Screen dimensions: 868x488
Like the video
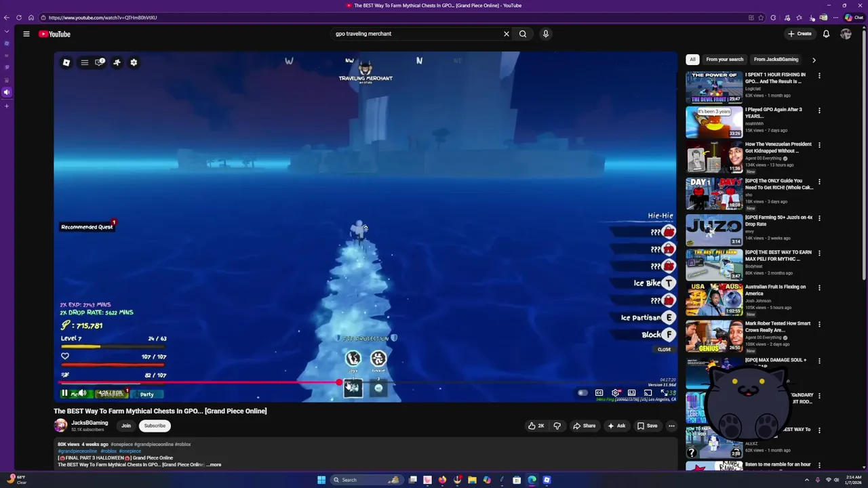(536, 426)
